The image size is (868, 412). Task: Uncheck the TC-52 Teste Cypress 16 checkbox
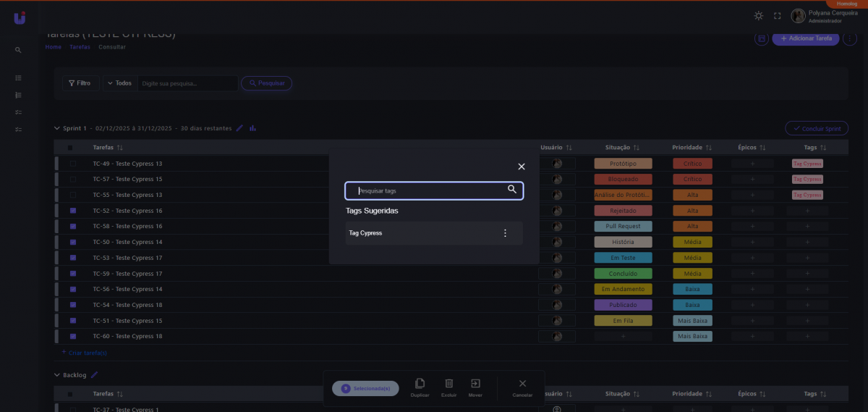73,211
